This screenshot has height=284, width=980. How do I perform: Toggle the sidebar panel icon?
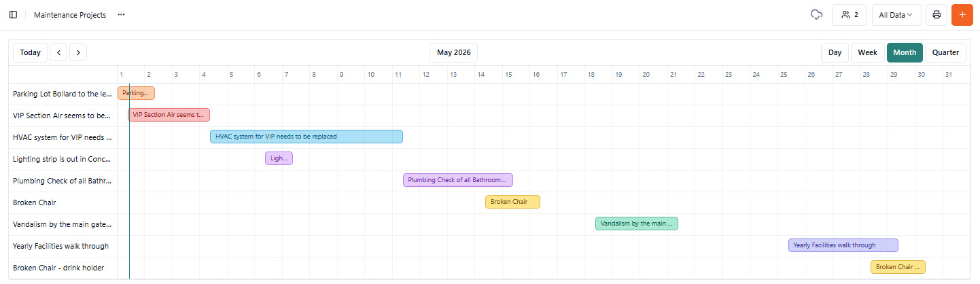pyautogui.click(x=13, y=15)
